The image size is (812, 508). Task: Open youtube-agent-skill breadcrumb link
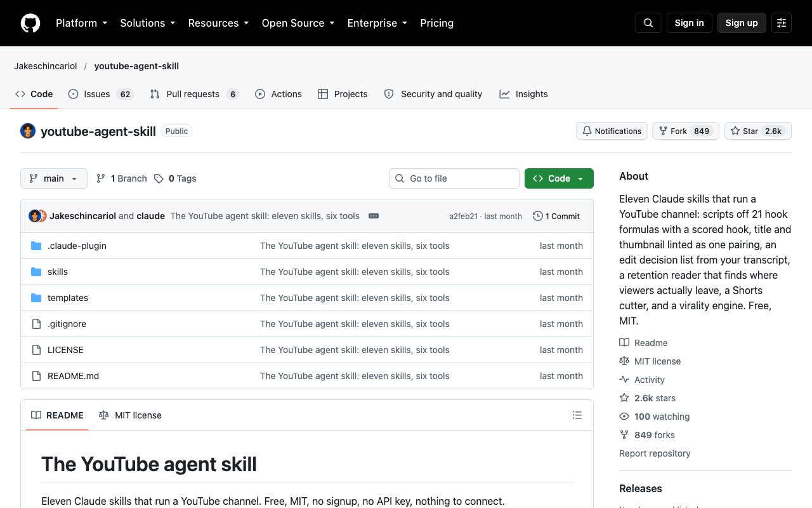pos(136,66)
